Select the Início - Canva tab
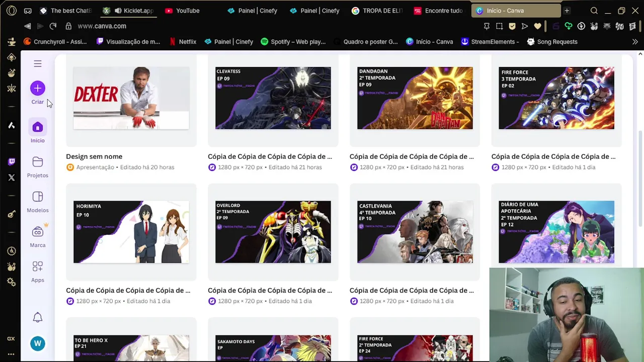 coord(516,11)
